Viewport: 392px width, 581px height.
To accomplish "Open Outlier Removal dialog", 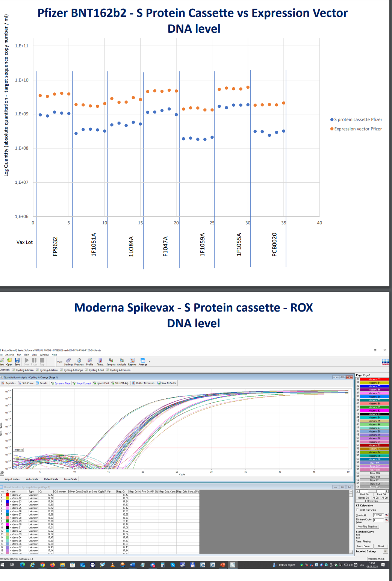I will click(143, 383).
